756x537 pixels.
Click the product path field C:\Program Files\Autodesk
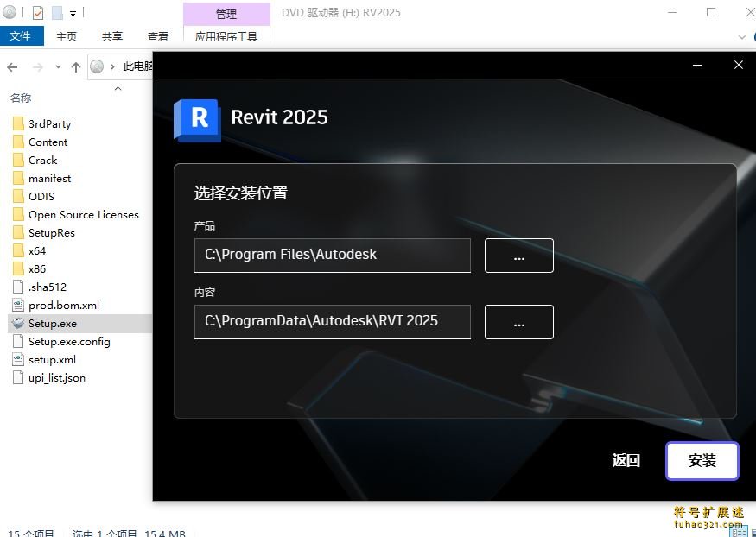332,256
